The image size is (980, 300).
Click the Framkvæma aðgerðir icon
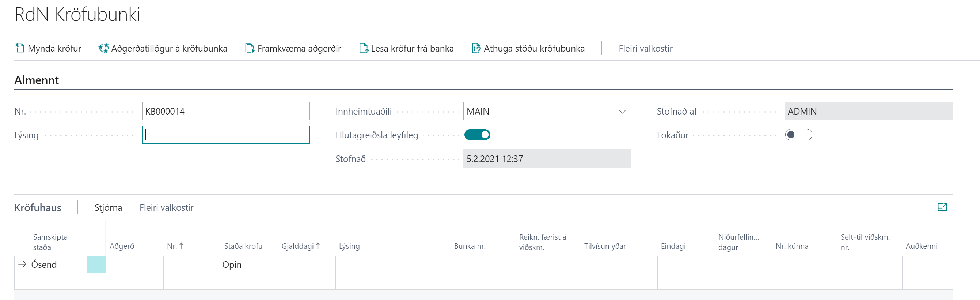(250, 48)
